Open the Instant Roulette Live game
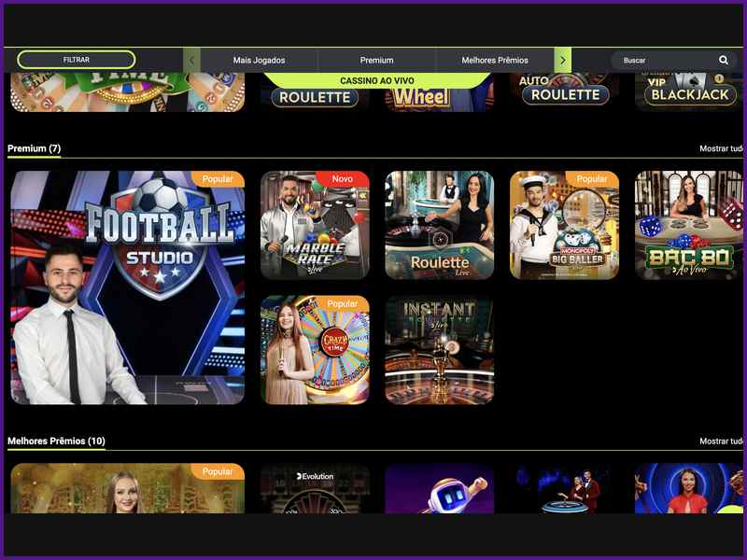Viewport: 747px width, 560px height. (x=439, y=350)
